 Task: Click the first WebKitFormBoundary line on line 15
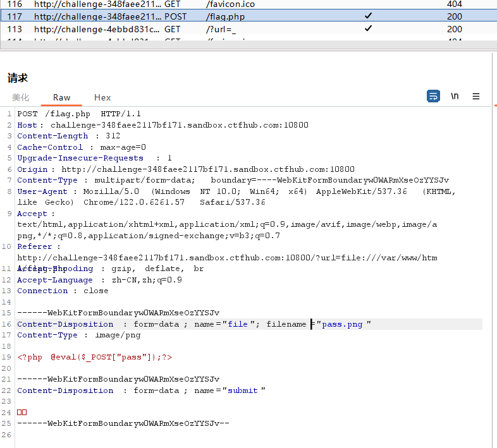118,313
